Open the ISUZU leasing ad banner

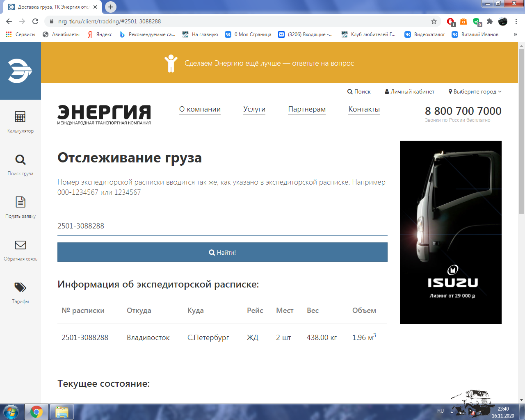(451, 232)
